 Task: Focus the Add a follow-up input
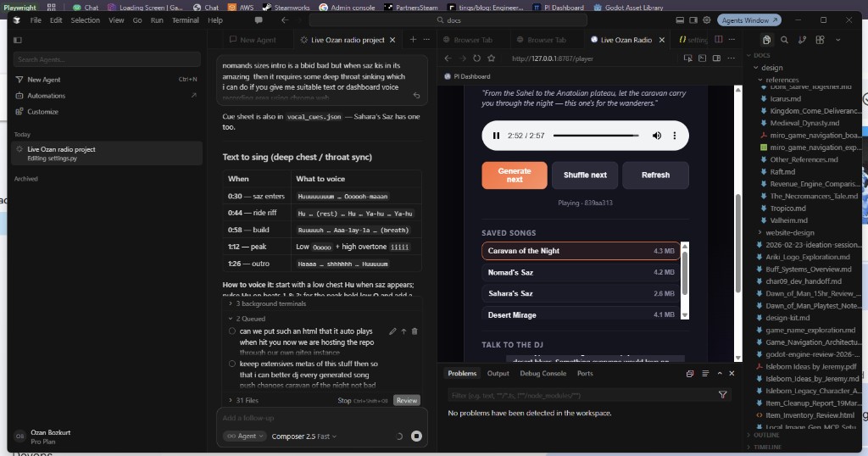tap(321, 418)
